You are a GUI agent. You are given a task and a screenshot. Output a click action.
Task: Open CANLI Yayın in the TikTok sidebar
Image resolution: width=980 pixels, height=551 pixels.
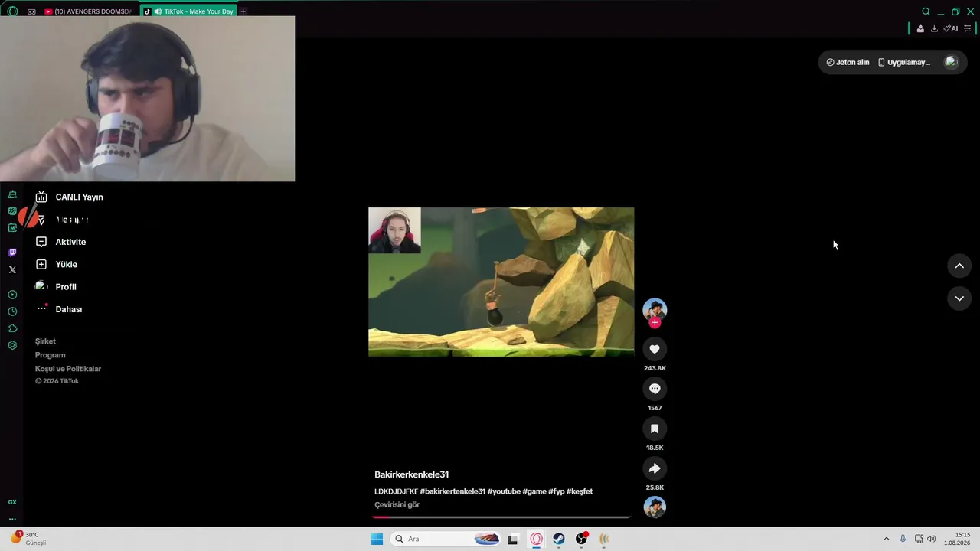tap(70, 197)
